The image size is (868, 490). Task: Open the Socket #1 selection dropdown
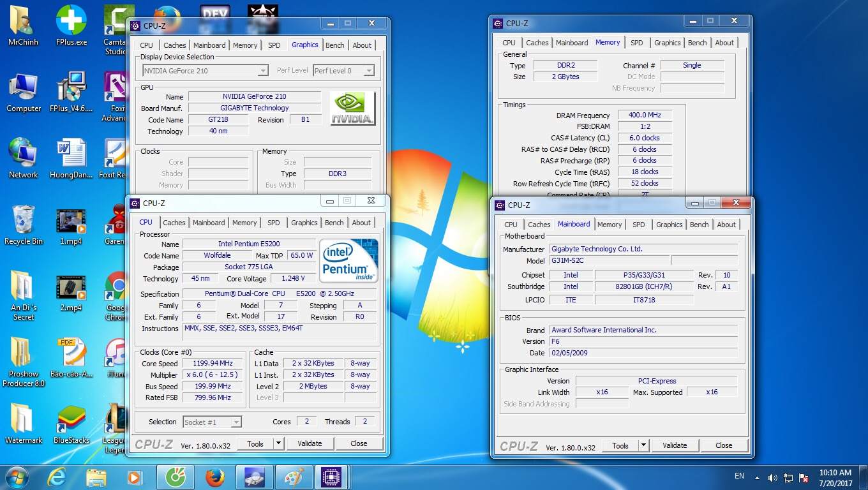pyautogui.click(x=212, y=422)
